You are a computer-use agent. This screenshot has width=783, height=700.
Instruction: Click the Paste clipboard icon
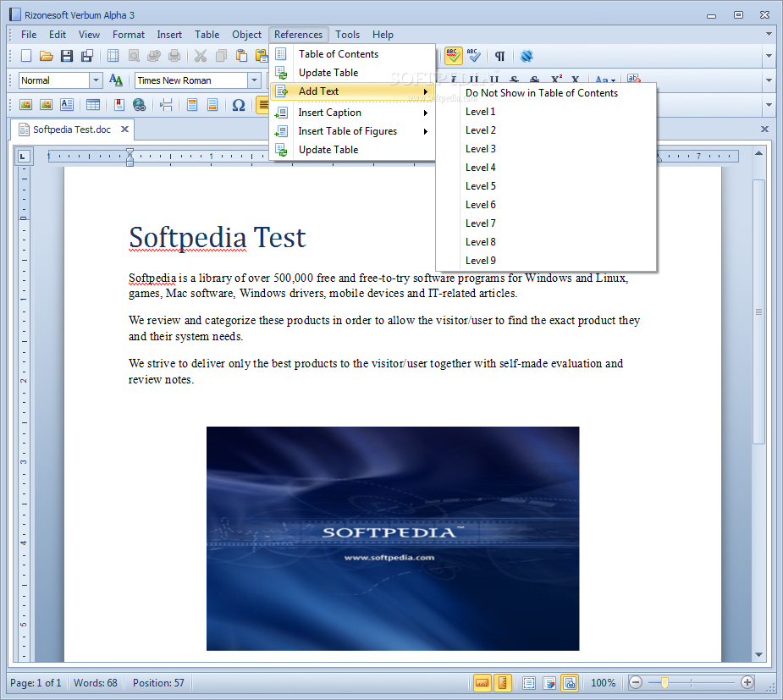(x=241, y=55)
